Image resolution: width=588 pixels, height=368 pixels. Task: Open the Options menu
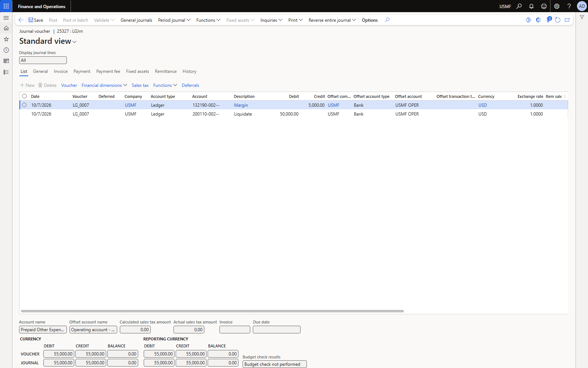pos(370,20)
